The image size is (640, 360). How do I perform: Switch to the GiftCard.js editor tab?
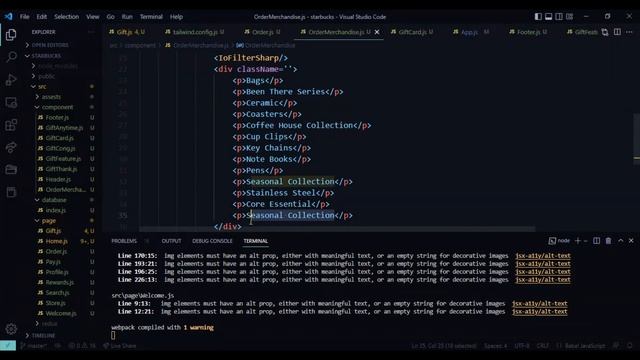point(412,32)
